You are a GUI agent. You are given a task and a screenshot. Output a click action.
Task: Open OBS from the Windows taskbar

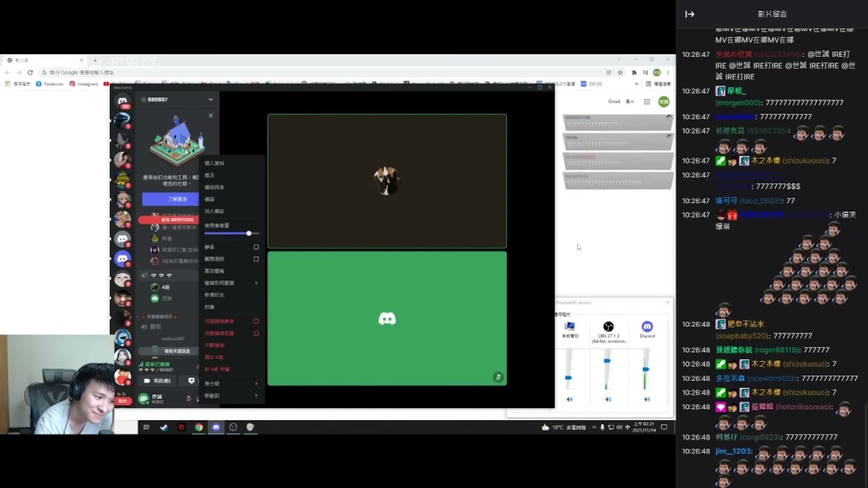pyautogui.click(x=233, y=427)
